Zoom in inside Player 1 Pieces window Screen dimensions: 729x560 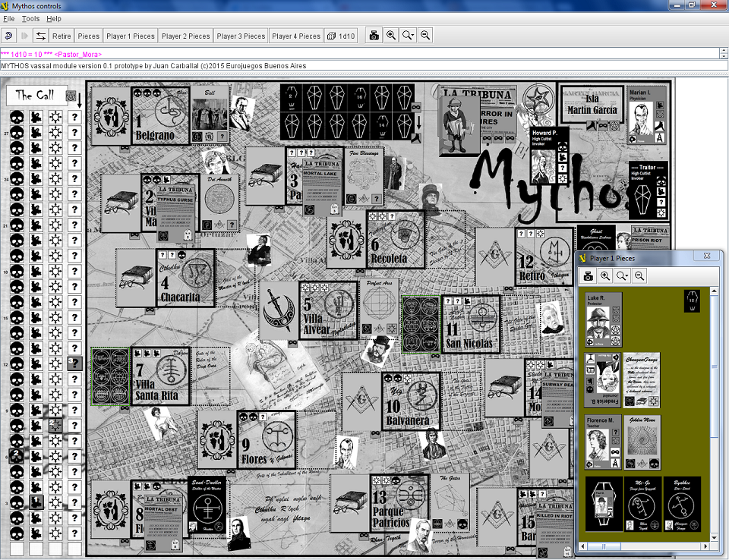605,276
